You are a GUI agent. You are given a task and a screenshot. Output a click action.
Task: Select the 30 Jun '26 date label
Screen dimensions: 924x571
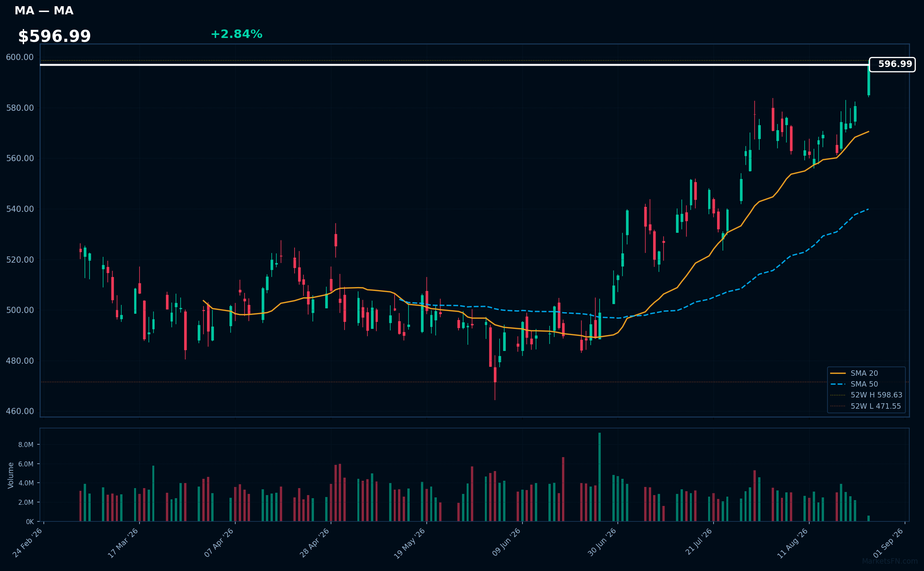click(602, 543)
